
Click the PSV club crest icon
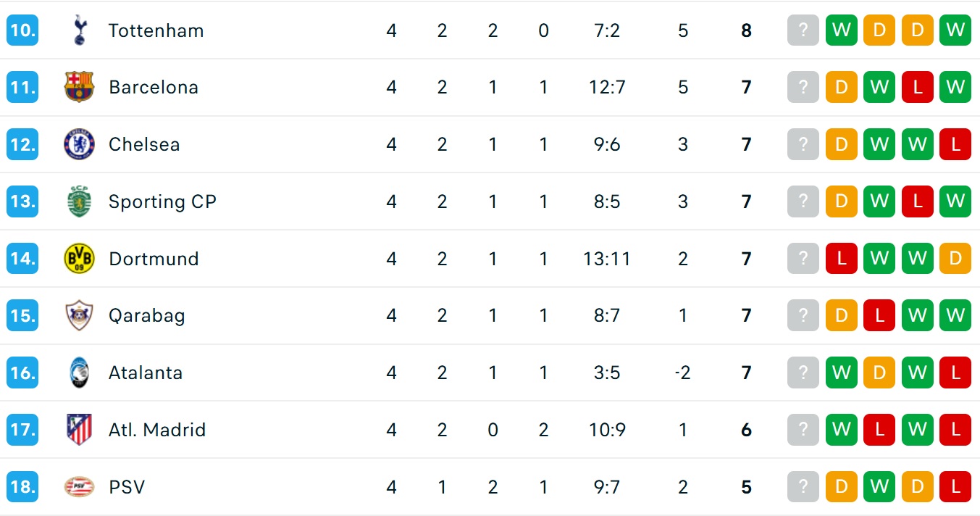(x=79, y=487)
